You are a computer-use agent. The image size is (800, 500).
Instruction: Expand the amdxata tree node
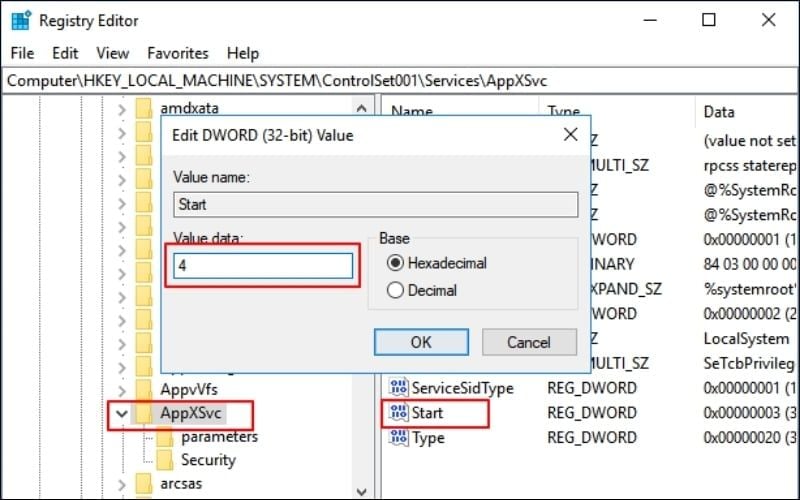click(122, 107)
